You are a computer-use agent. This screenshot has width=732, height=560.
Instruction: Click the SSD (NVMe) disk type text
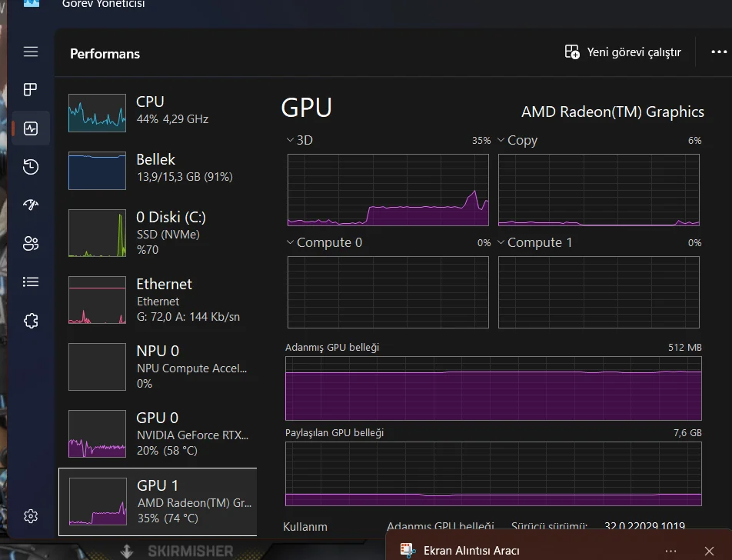168,235
